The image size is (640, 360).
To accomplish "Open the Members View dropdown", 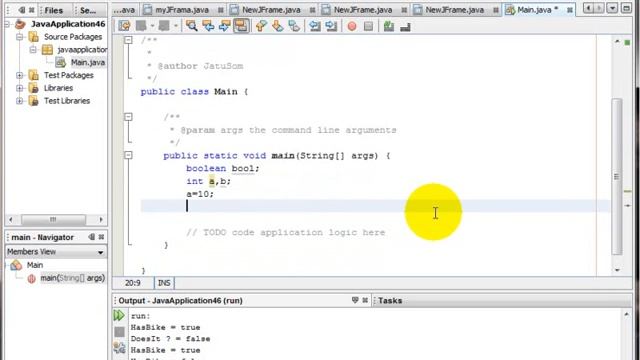I will (x=56, y=252).
